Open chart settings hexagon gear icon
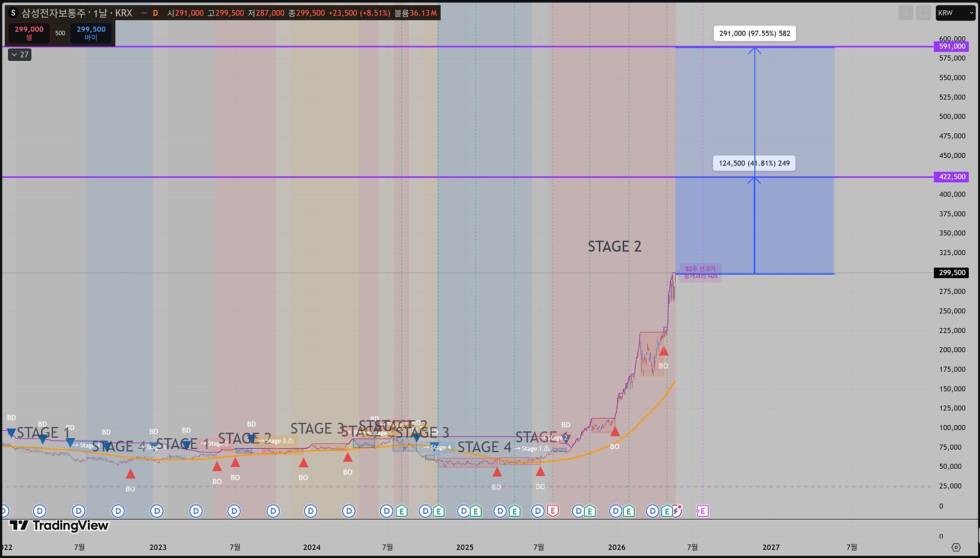 (x=956, y=547)
